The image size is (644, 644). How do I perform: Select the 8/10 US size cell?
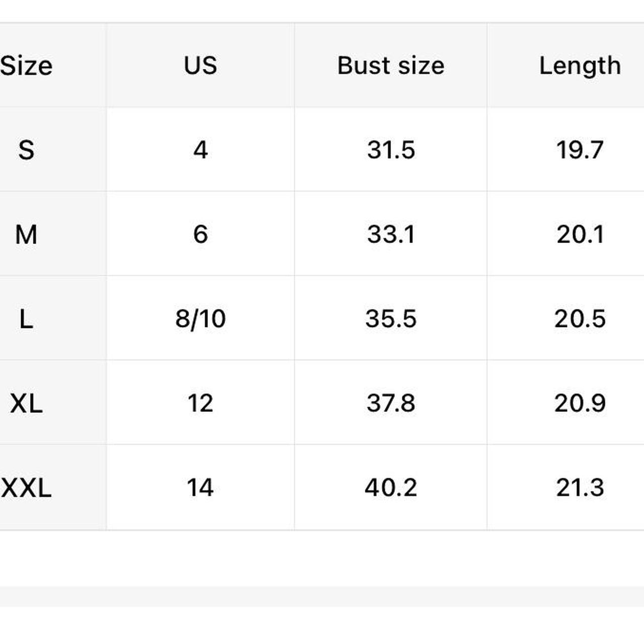(200, 319)
